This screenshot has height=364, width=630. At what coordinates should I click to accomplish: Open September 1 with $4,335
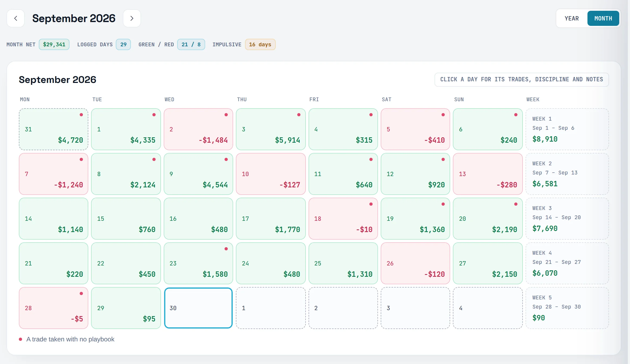pos(126,129)
